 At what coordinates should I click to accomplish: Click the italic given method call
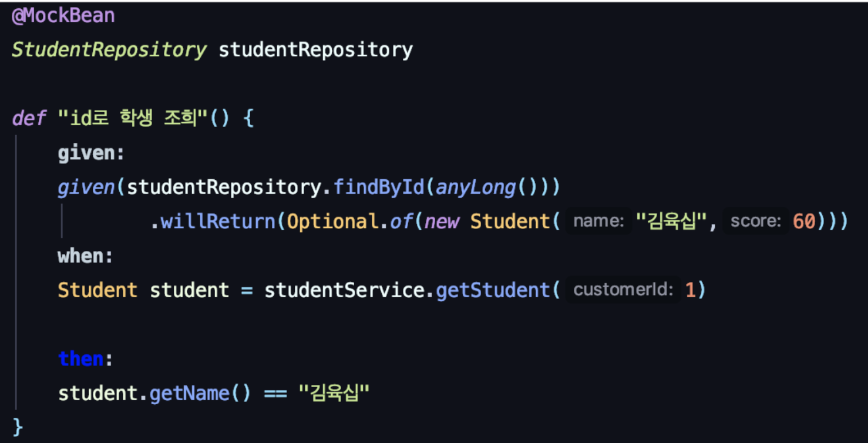coord(86,187)
